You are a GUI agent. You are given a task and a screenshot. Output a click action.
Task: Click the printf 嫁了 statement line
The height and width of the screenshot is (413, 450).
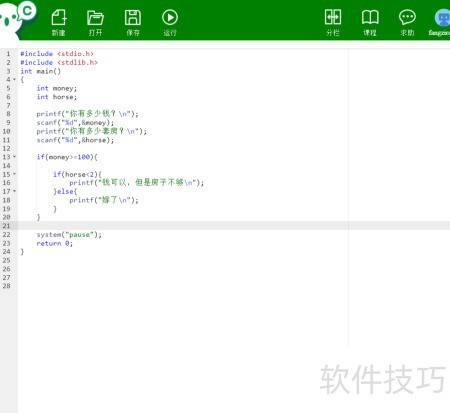(104, 200)
